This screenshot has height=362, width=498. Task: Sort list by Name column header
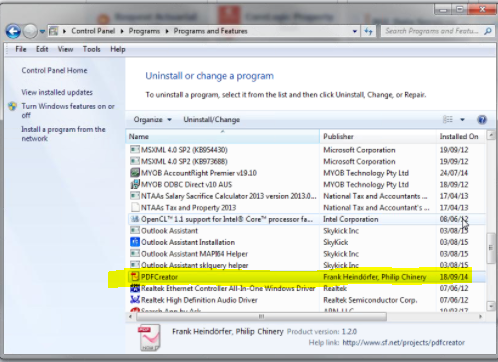coord(222,136)
